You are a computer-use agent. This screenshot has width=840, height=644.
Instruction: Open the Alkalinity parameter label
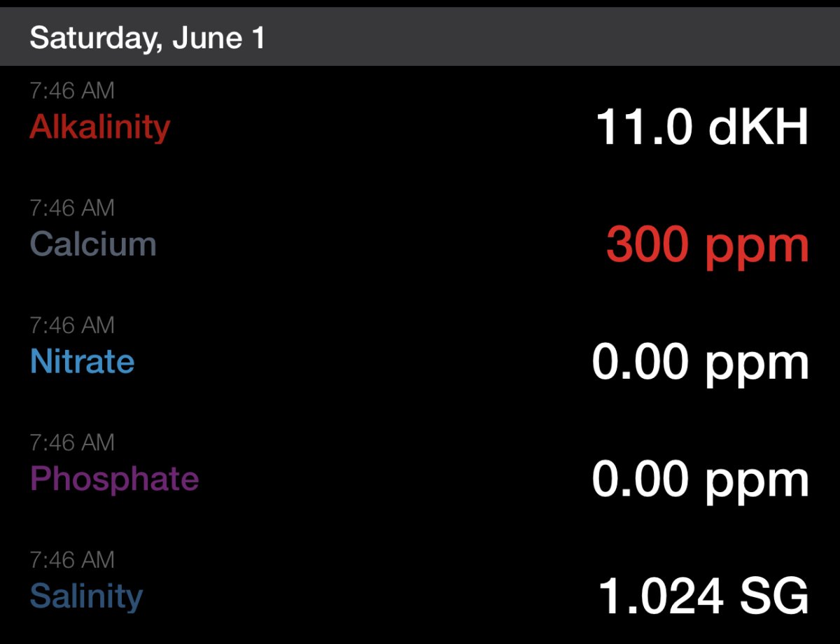(x=99, y=127)
